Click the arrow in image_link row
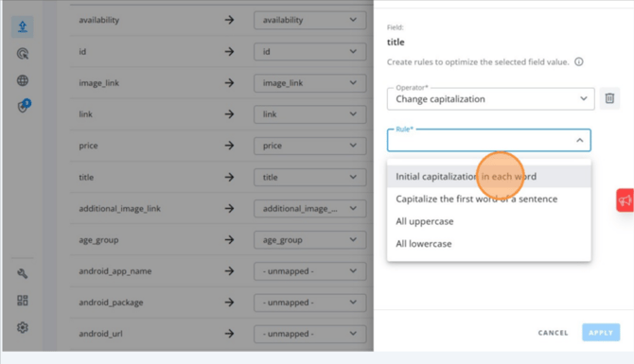Image resolution: width=634 pixels, height=364 pixels. coord(229,83)
